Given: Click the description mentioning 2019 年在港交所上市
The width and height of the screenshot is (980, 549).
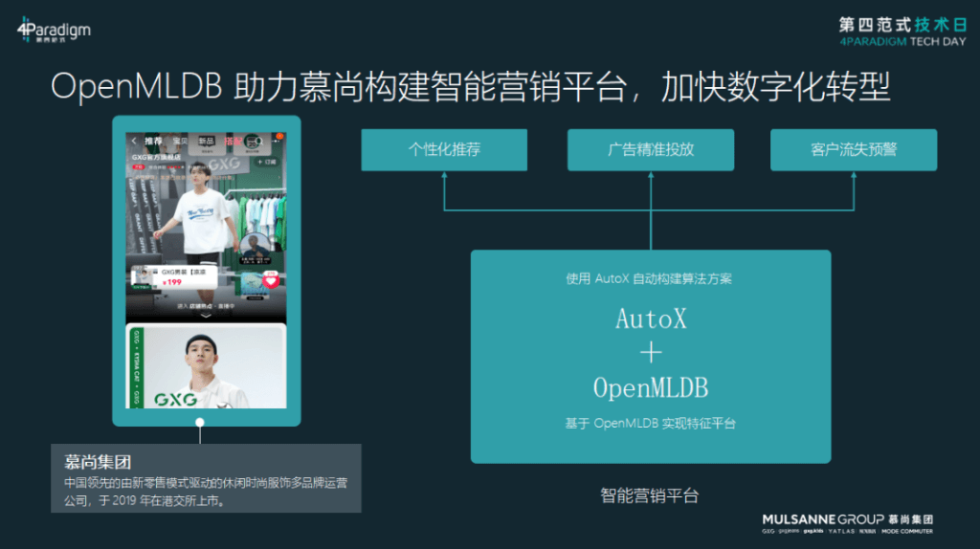Looking at the screenshot, I should click(x=206, y=493).
